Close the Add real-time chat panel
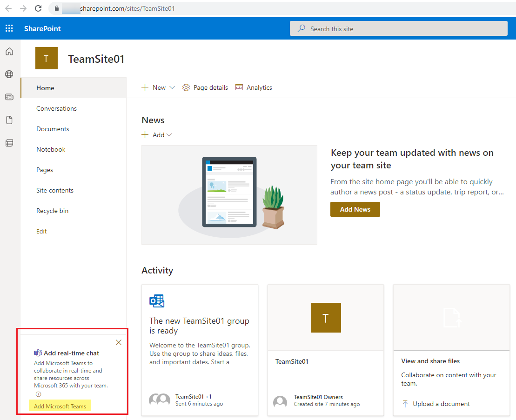Screen dimensions: 516x420 [x=119, y=342]
